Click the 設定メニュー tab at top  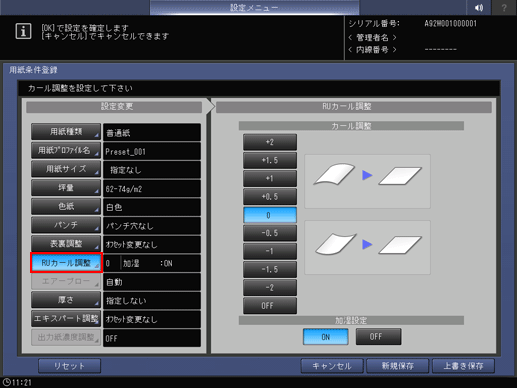point(254,7)
